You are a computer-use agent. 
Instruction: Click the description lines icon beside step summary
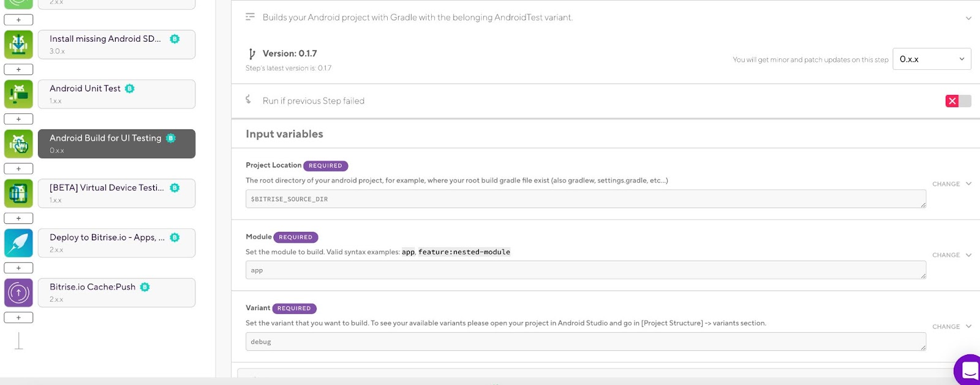(x=250, y=17)
